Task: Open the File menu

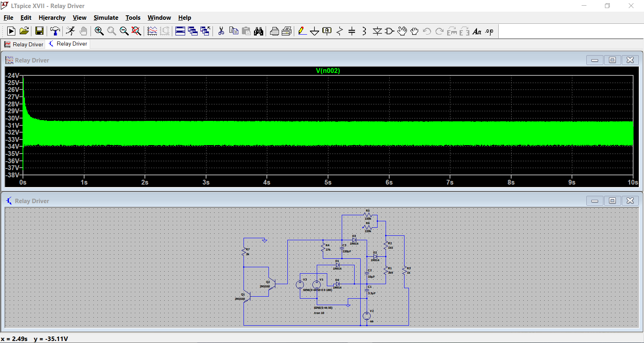Action: pyautogui.click(x=8, y=18)
